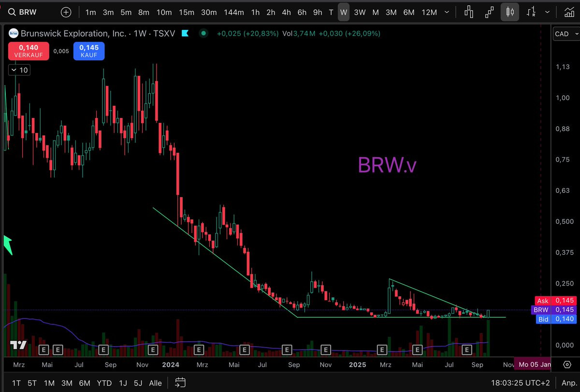Select the 30m interval
Screen dimensions: 580x392
pos(209,12)
